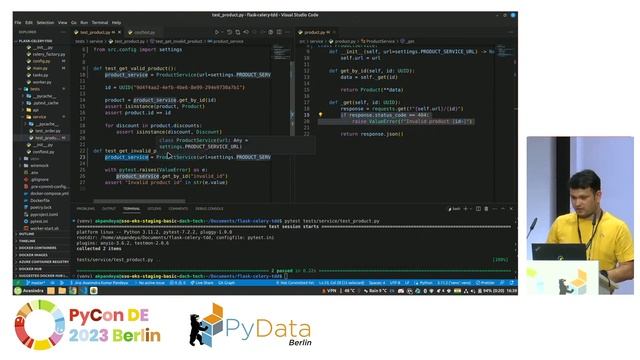Click the UTF-8 encoding status item
This screenshot has height=360, width=640.
[395, 283]
